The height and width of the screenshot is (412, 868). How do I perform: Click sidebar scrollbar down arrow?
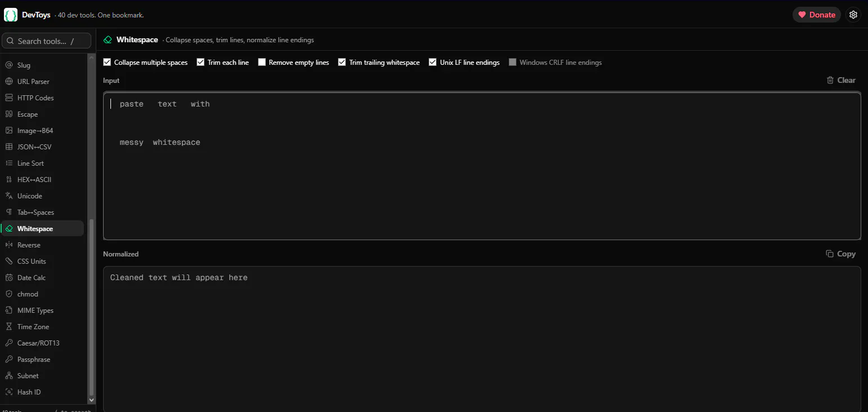(92, 400)
